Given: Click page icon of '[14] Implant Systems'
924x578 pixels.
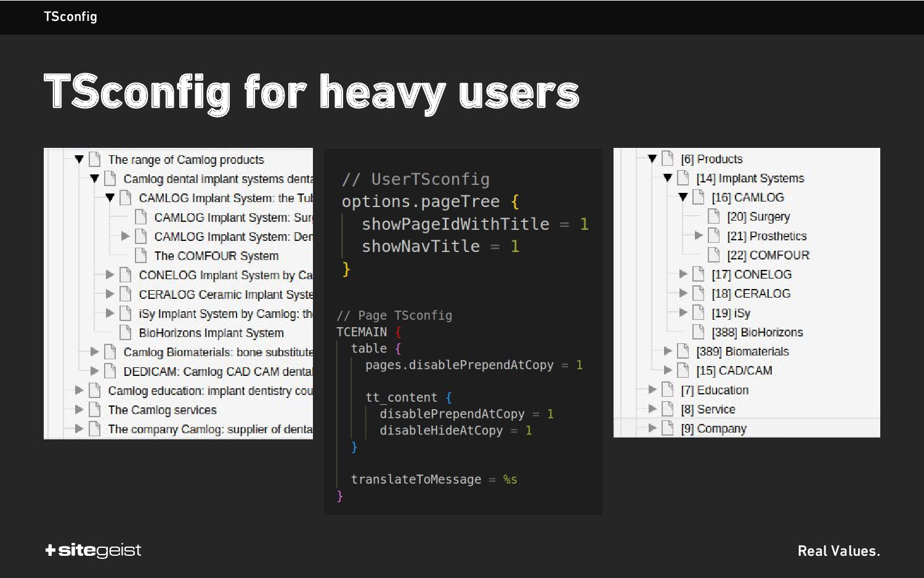Looking at the screenshot, I should point(683,177).
